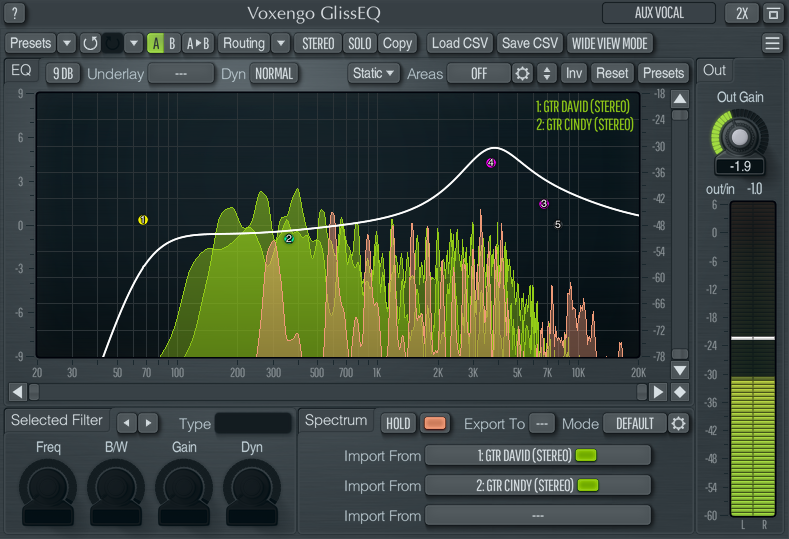Toggle SOLO channel group
The height and width of the screenshot is (539, 789).
(x=360, y=43)
